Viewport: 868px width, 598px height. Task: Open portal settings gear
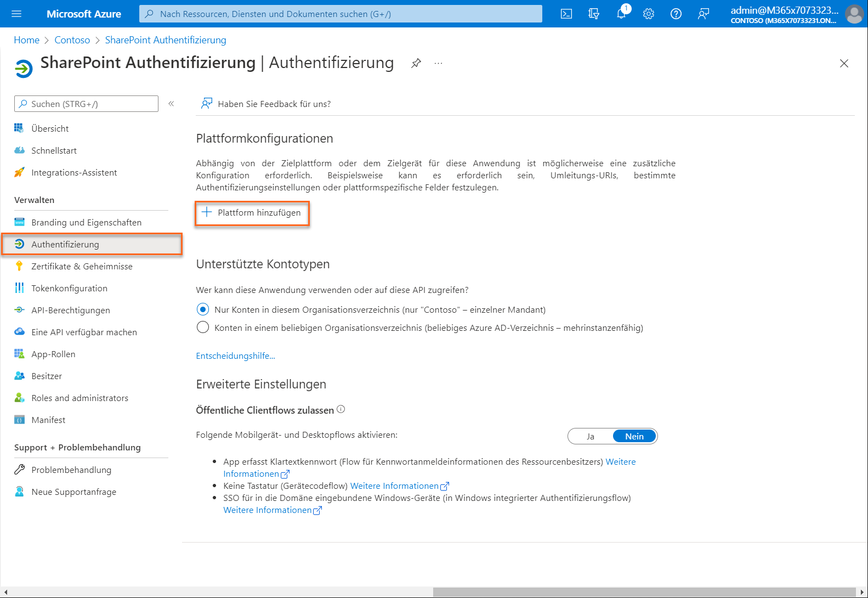[x=649, y=14]
